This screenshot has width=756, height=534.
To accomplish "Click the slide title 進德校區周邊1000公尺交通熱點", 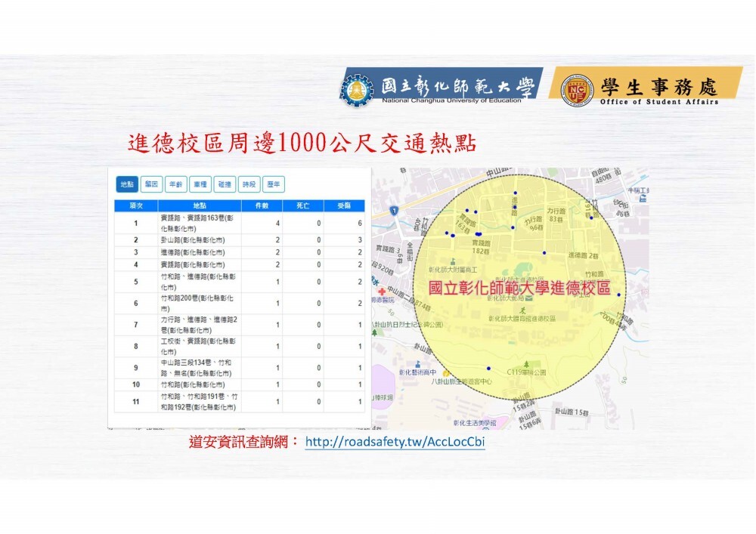I will (302, 143).
